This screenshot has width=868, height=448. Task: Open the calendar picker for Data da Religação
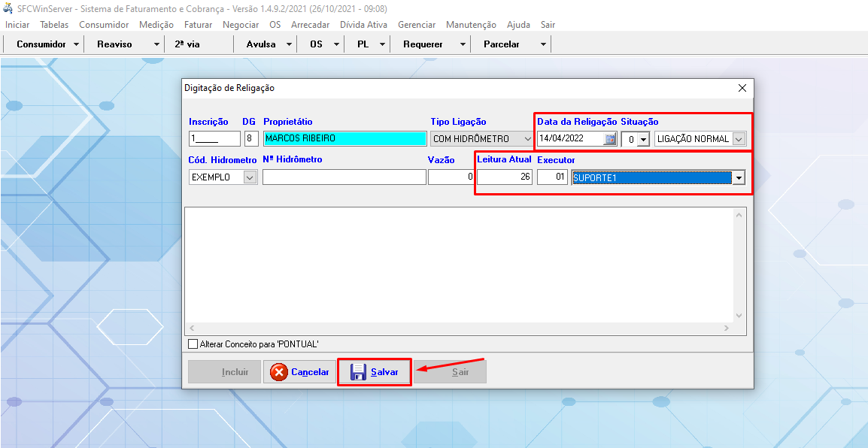[x=610, y=139]
